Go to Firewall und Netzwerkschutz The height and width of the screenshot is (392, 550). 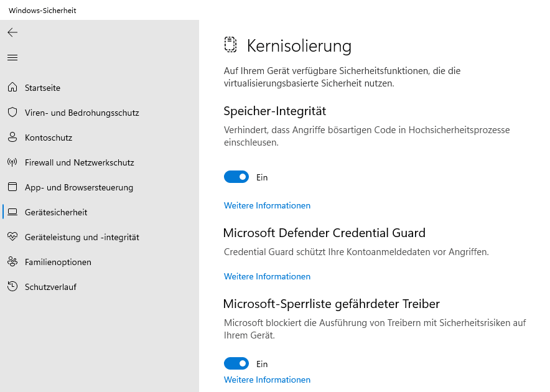(x=79, y=162)
